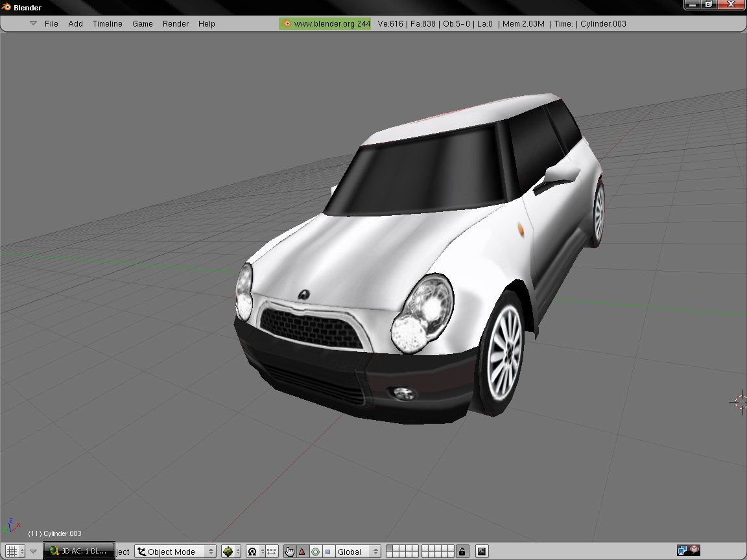The height and width of the screenshot is (560, 747).
Task: Open the Render menu
Action: point(176,24)
